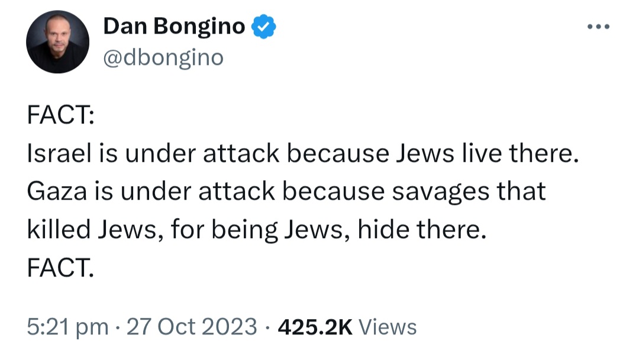Viewport: 639px width, 364px height.
Task: Open the round profile photo avatar
Action: point(57,42)
